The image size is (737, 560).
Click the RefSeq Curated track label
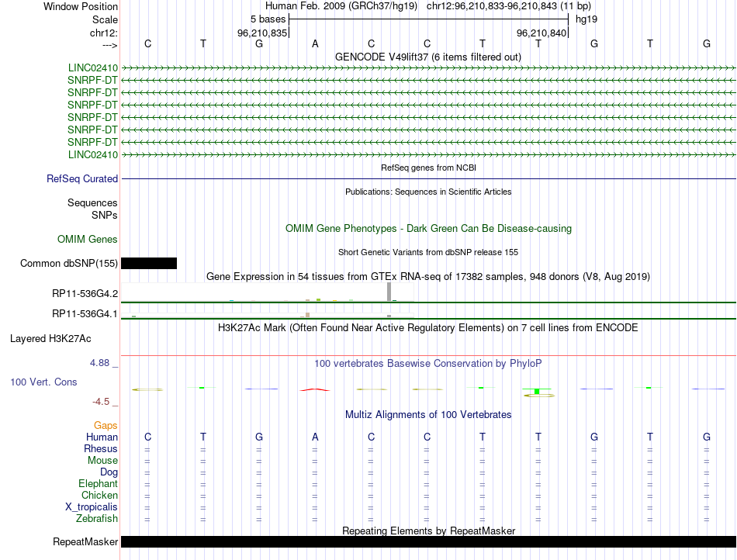82,178
